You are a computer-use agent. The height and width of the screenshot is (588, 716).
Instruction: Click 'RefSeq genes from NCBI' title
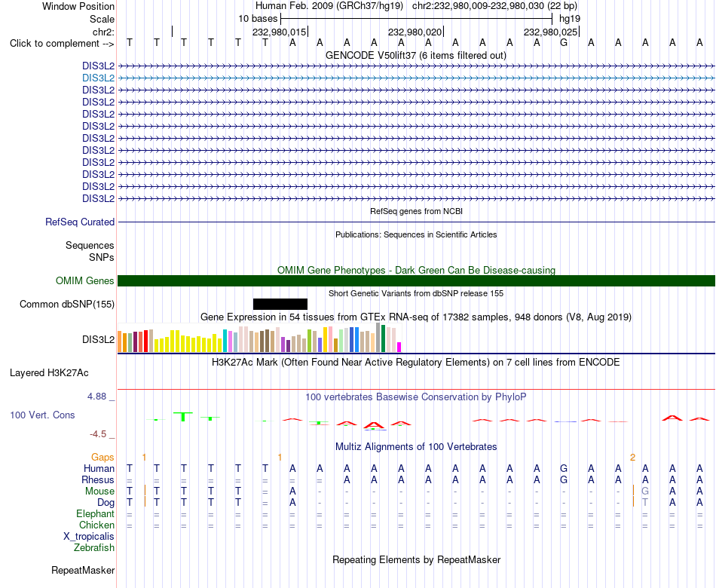point(417,211)
